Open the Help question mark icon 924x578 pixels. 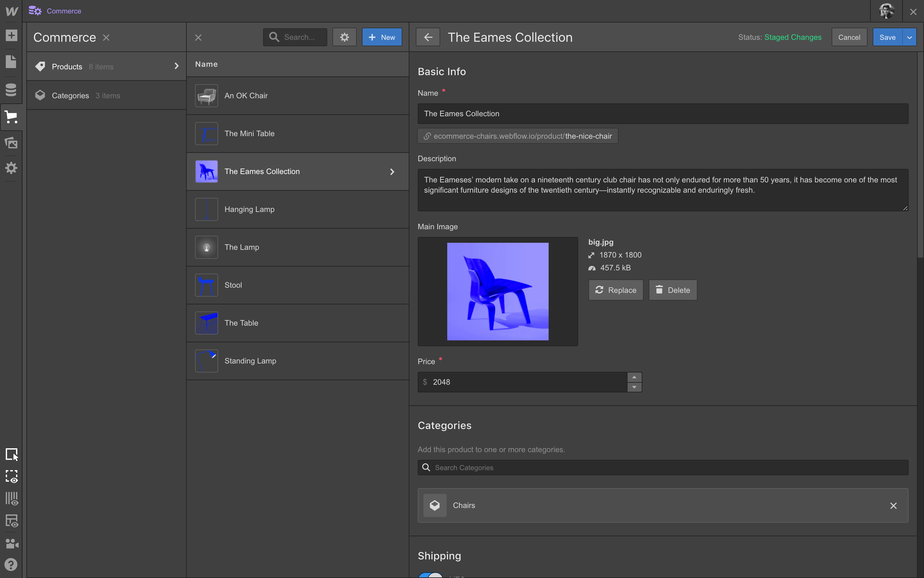tap(11, 565)
